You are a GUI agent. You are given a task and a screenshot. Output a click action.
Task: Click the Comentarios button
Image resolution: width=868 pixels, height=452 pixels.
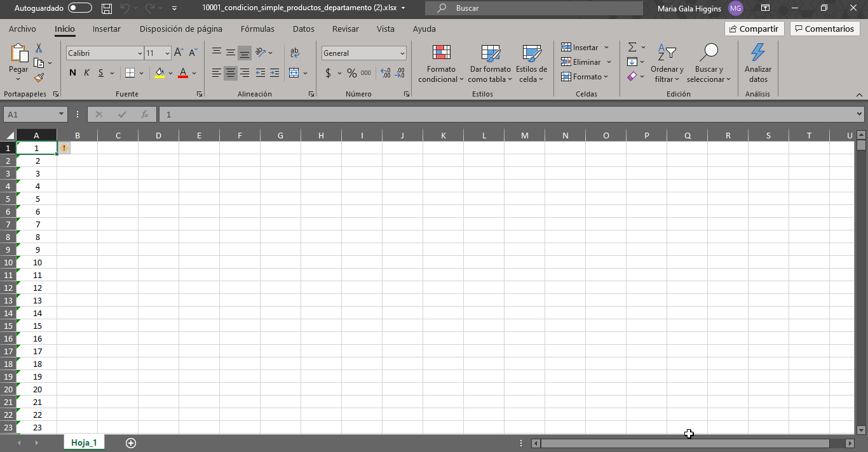click(824, 29)
